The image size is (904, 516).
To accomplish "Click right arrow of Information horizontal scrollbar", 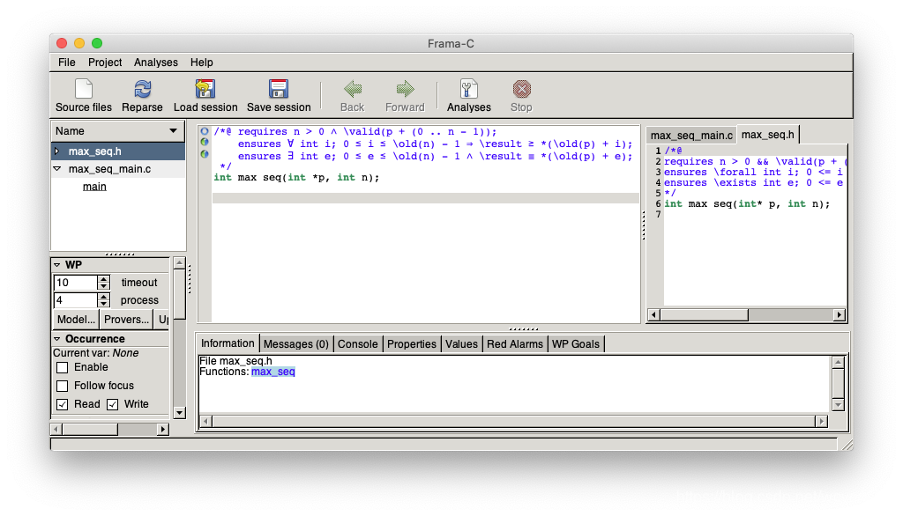I will 822,421.
